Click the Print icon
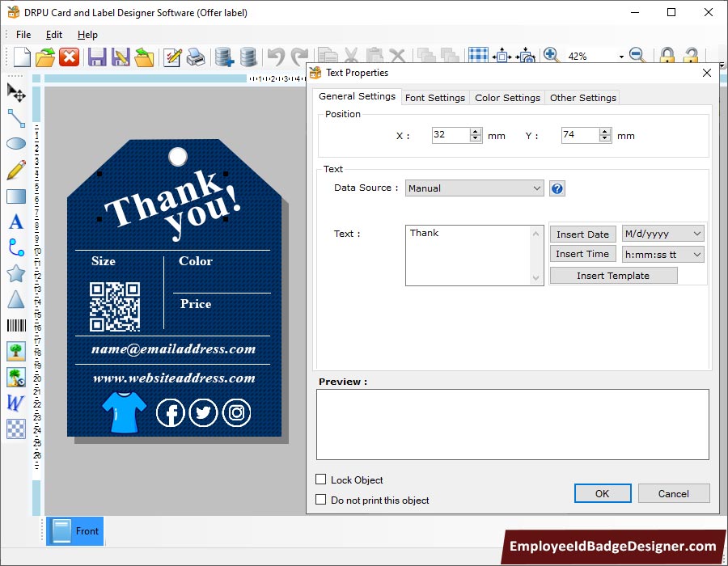 click(196, 57)
